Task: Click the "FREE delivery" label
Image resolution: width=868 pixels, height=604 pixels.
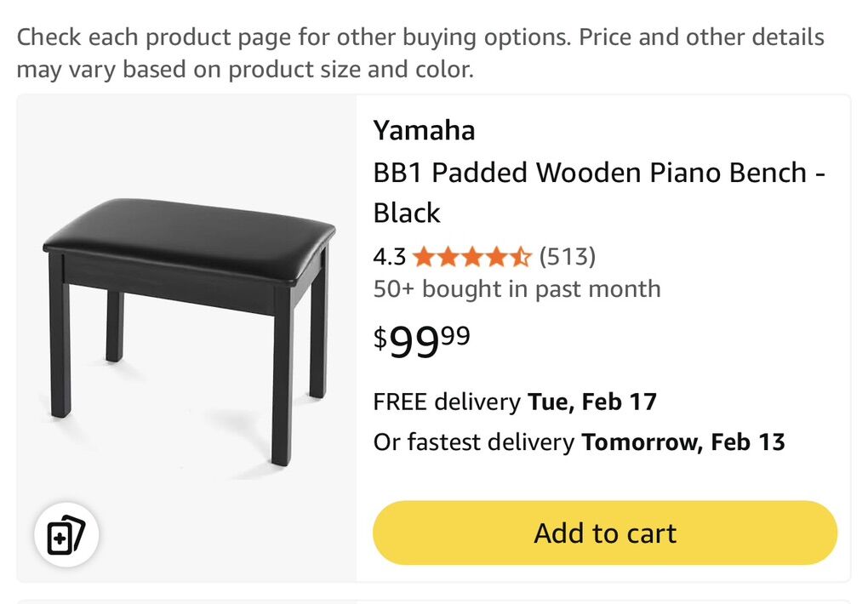Action: [x=446, y=402]
